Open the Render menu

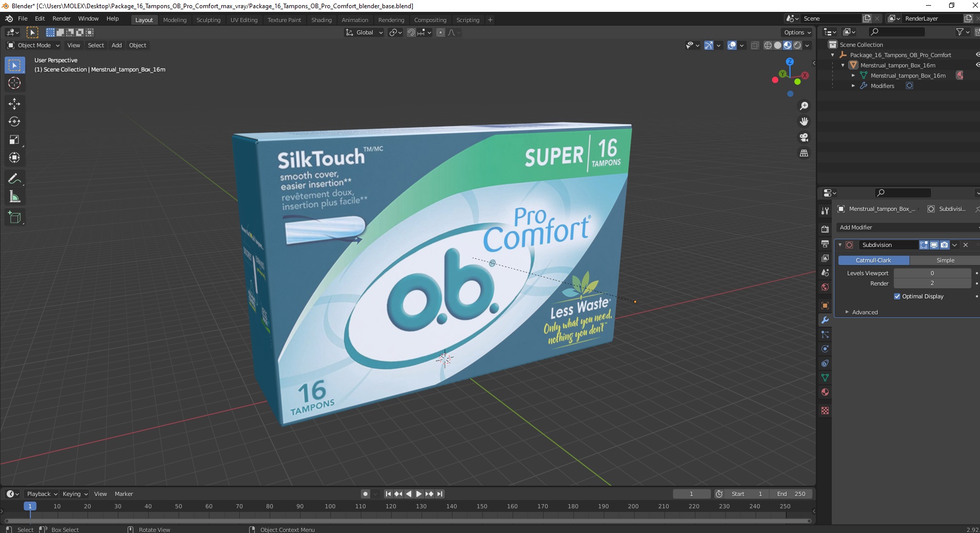click(61, 19)
